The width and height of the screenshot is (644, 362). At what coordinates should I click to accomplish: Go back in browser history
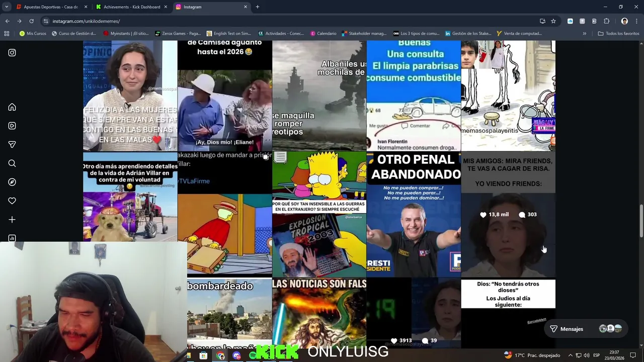pos(7,21)
